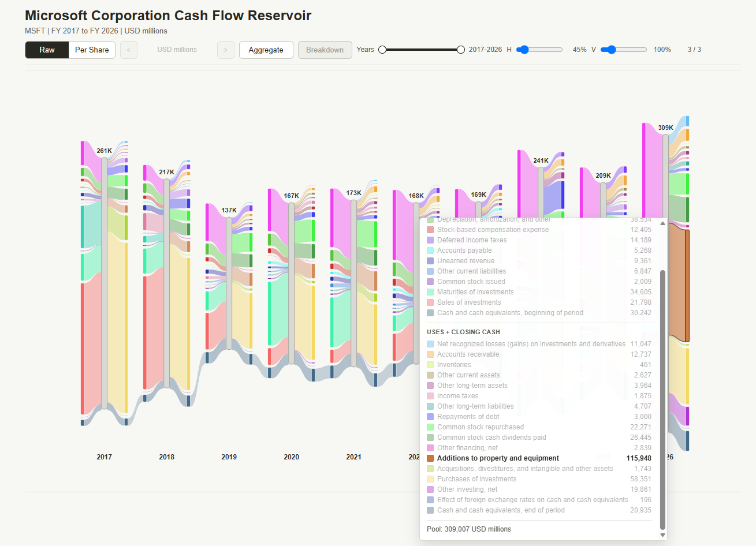Click the Sales of investments color swatch
The image size is (756, 546).
[430, 302]
